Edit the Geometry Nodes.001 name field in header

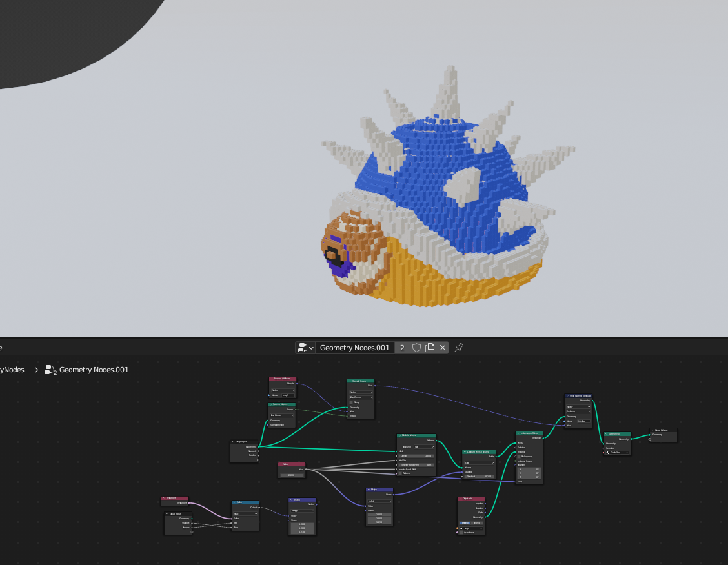coord(355,348)
